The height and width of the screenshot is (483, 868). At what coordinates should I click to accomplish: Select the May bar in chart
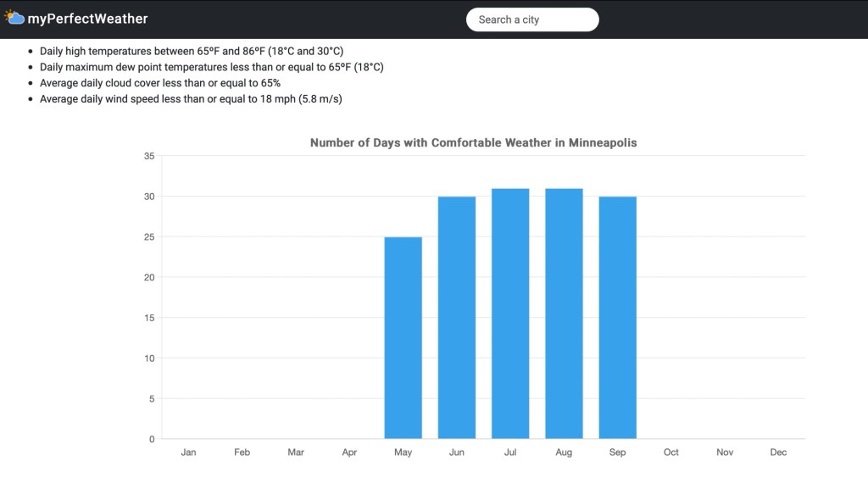[403, 337]
